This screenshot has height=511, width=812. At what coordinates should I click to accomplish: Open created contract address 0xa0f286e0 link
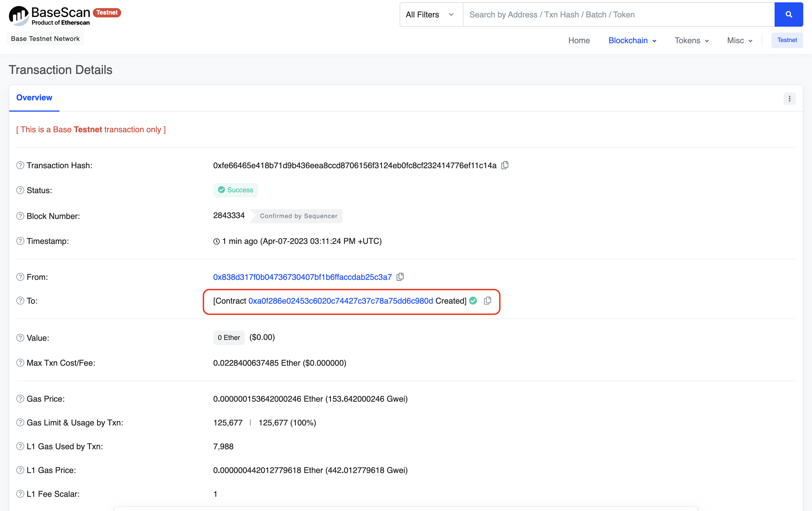[340, 301]
